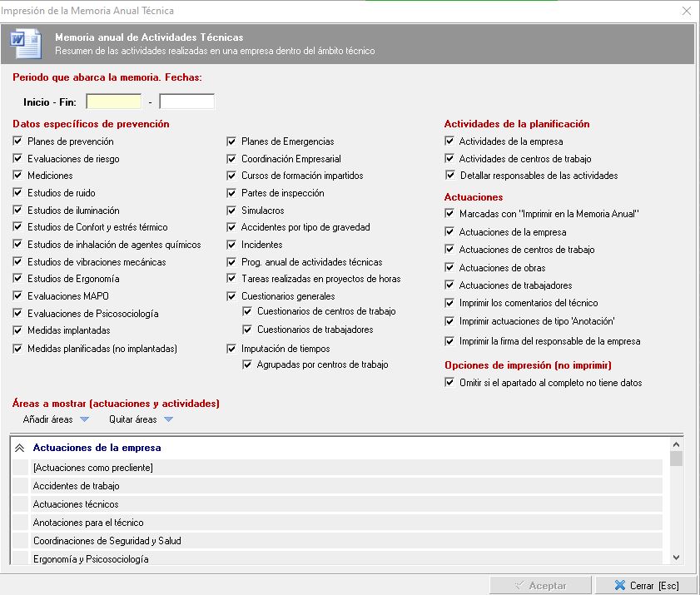The height and width of the screenshot is (595, 700).
Task: Disable Omitir si el apartado no tiene datos
Action: click(450, 383)
